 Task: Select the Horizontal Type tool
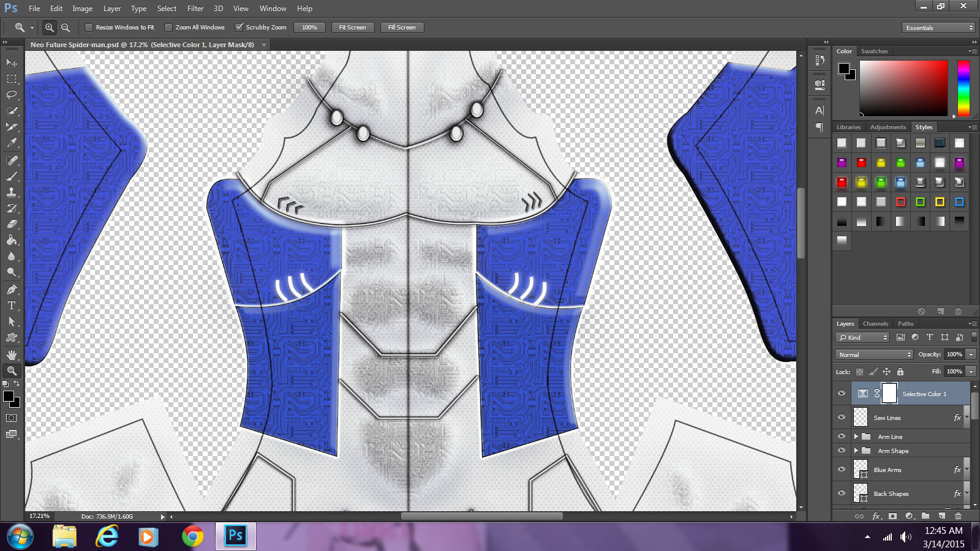(x=12, y=305)
